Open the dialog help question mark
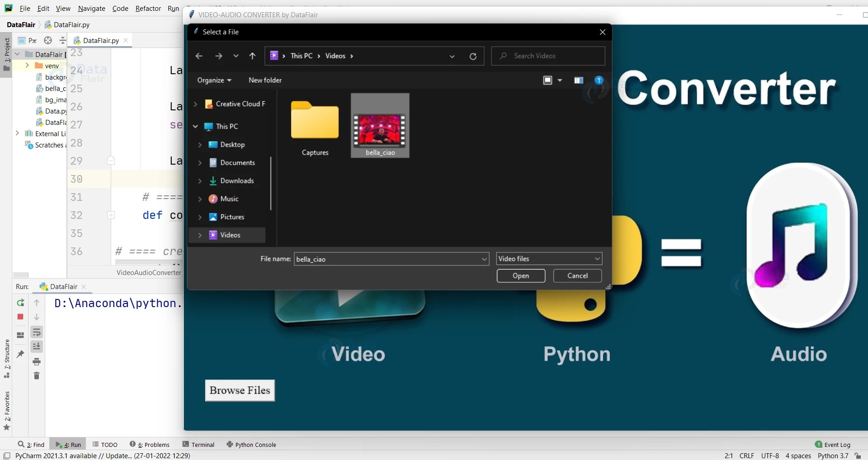This screenshot has height=460, width=868. coord(599,80)
